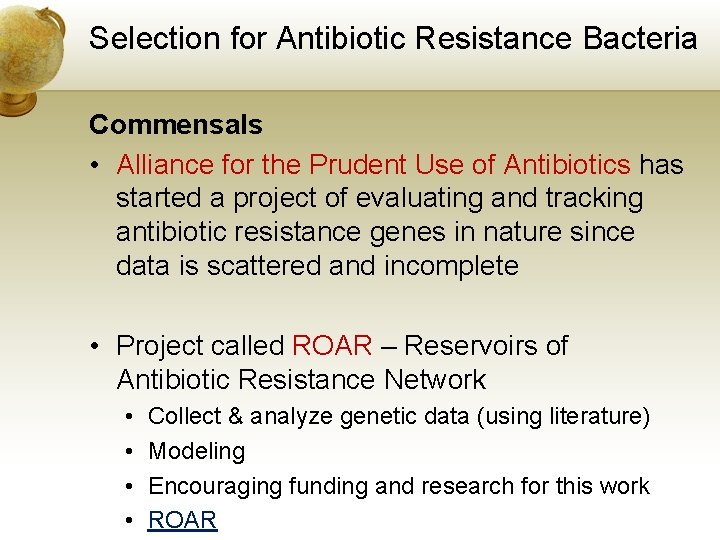The height and width of the screenshot is (540, 720).
Task: Click Encouraging funding and research line
Action: pos(399,486)
